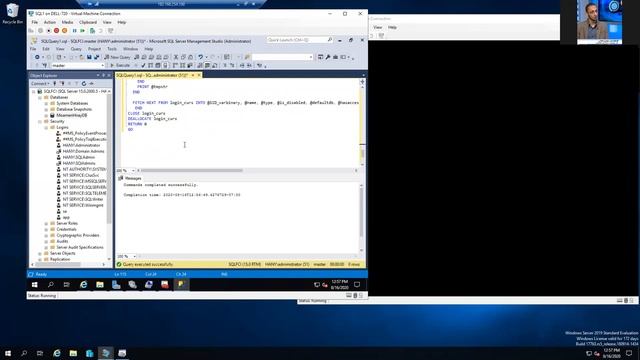Click the New Query toolbar button
The width and height of the screenshot is (640, 360).
click(117, 57)
